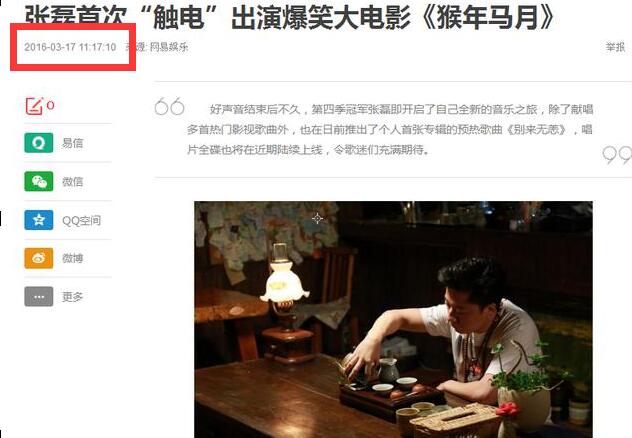Image resolution: width=632 pixels, height=438 pixels.
Task: Click the closing quote mark icon
Action: 617,155
